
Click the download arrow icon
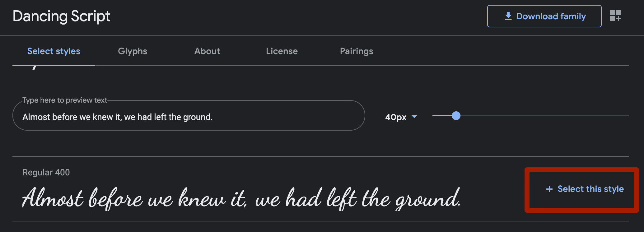tap(508, 16)
